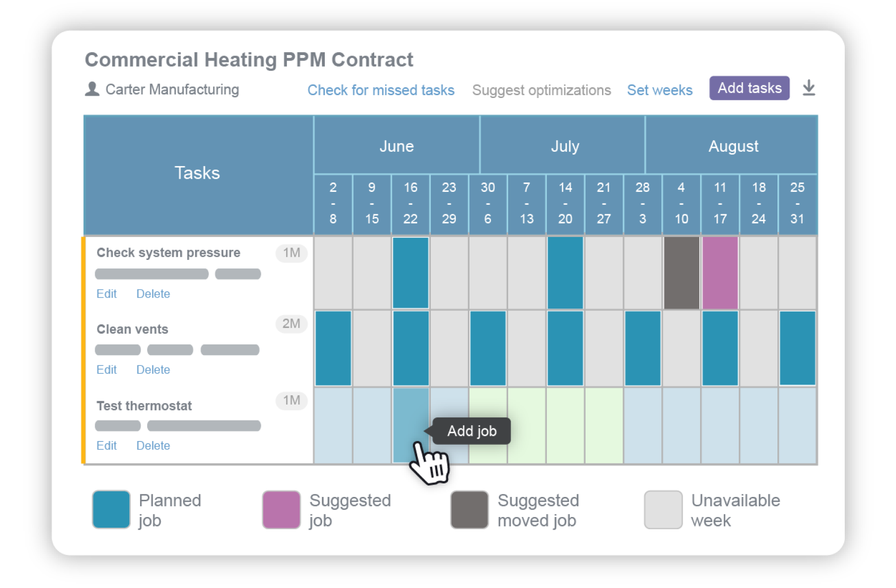Click the 1M badge beside Check system pressure

click(291, 253)
